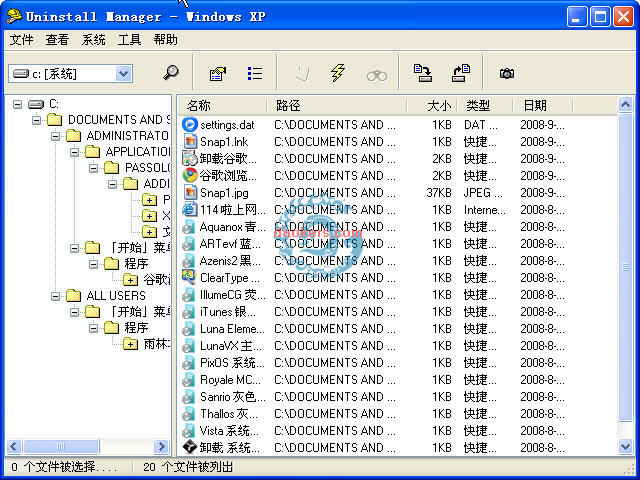This screenshot has width=640, height=480.
Task: Click the import documents toolbar icon
Action: click(x=461, y=73)
